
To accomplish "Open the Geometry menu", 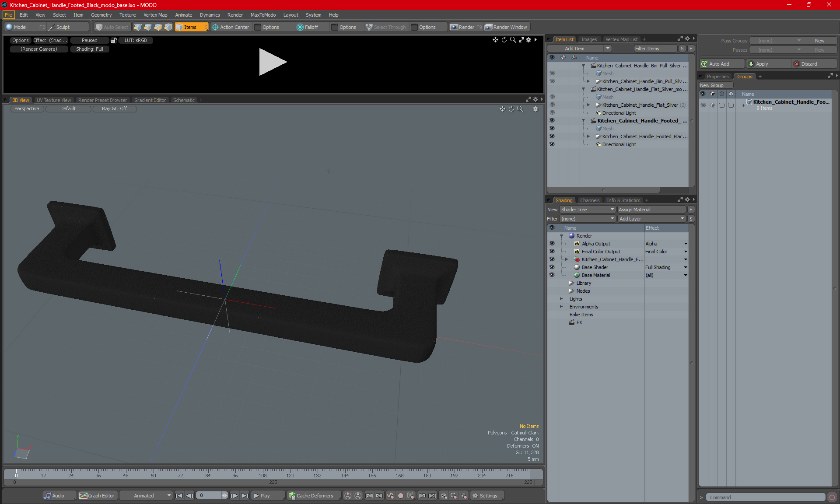I will [101, 15].
